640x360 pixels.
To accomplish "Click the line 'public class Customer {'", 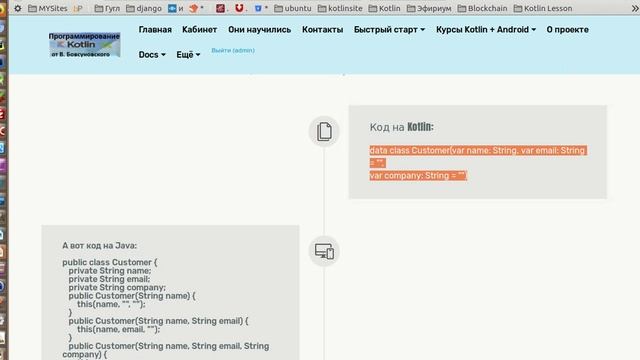I will [x=110, y=262].
